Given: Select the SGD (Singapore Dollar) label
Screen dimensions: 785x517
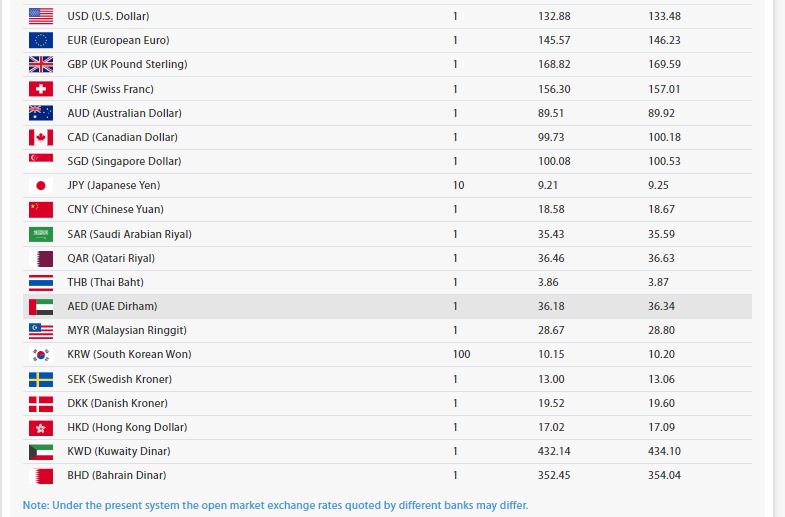Looking at the screenshot, I should click(124, 161).
